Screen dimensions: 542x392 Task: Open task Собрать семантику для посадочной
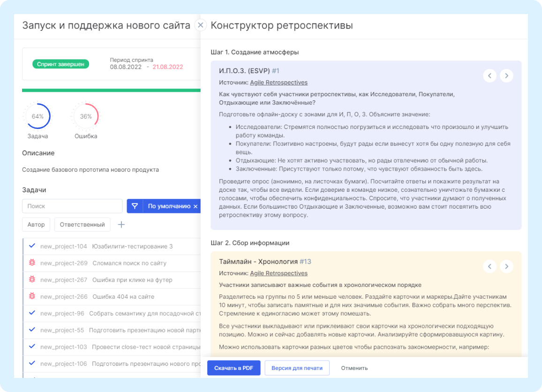coord(145,314)
